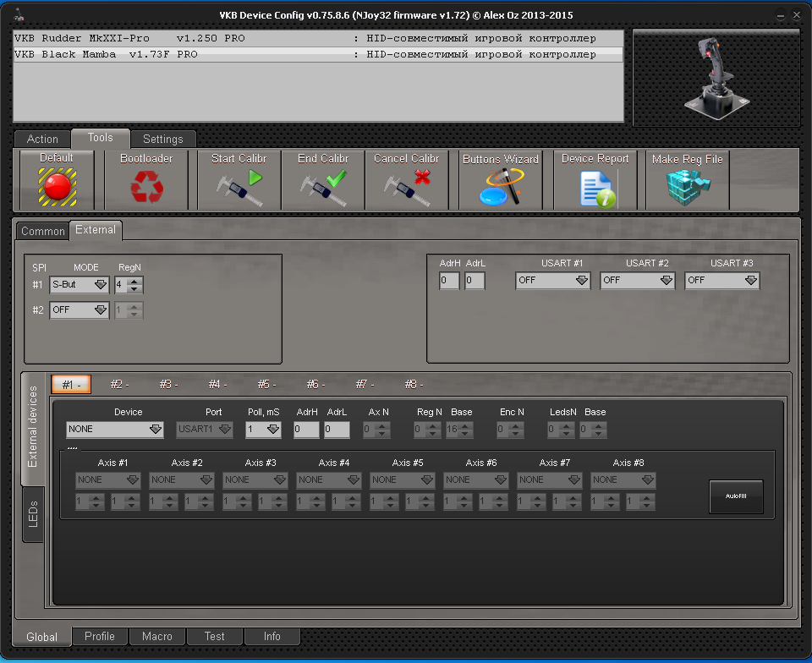Increase the LedsN stepper
The height and width of the screenshot is (663, 812).
(567, 426)
